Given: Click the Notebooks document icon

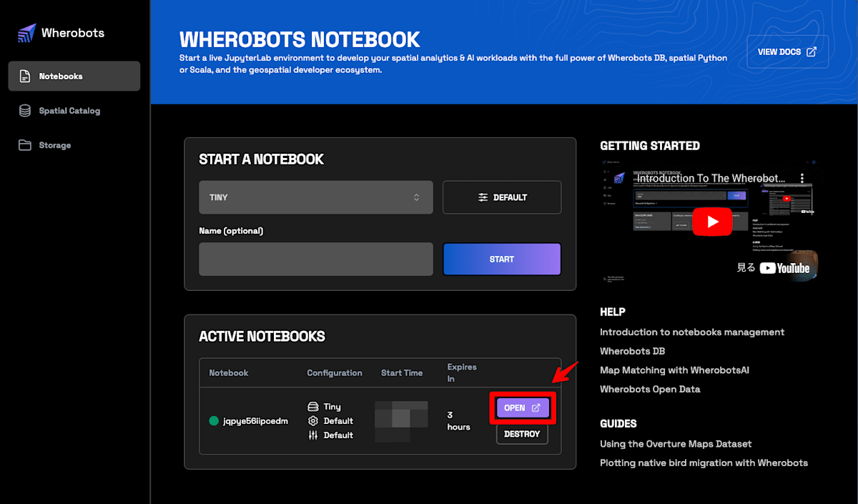Looking at the screenshot, I should pos(25,76).
